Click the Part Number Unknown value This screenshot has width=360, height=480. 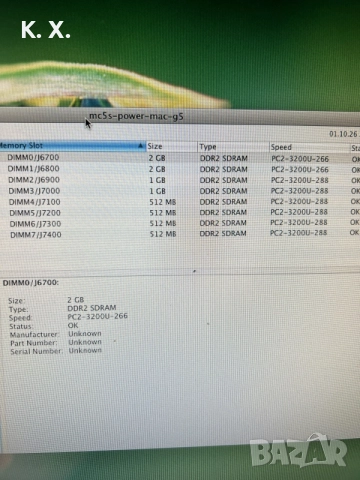click(x=85, y=342)
